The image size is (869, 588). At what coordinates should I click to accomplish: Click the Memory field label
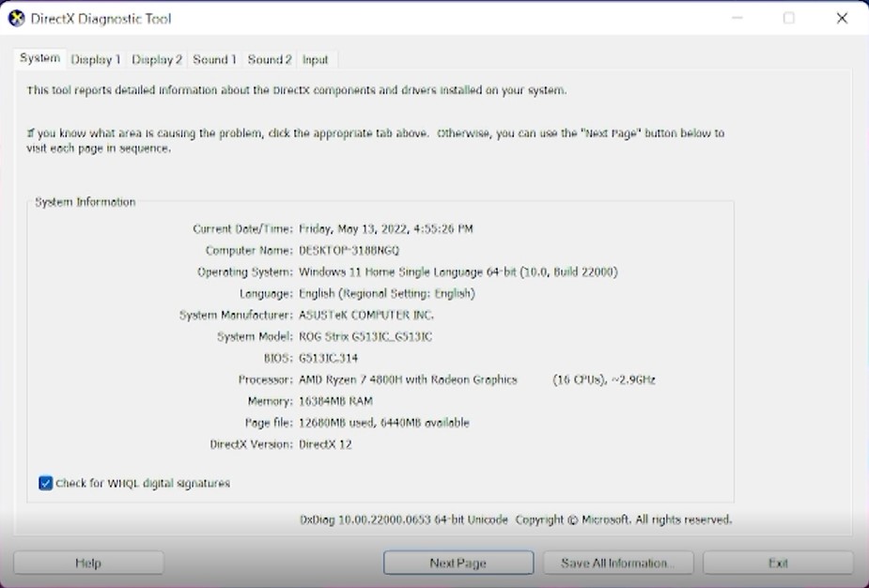270,401
